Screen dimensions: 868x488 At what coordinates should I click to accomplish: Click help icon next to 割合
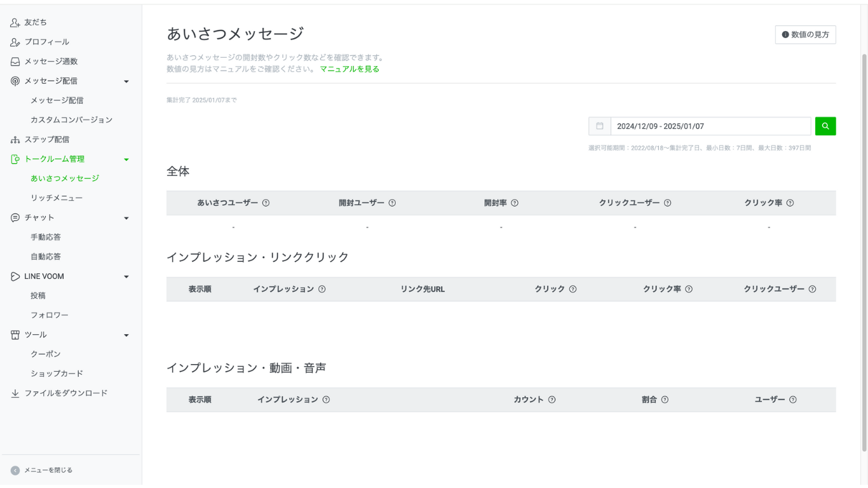665,400
